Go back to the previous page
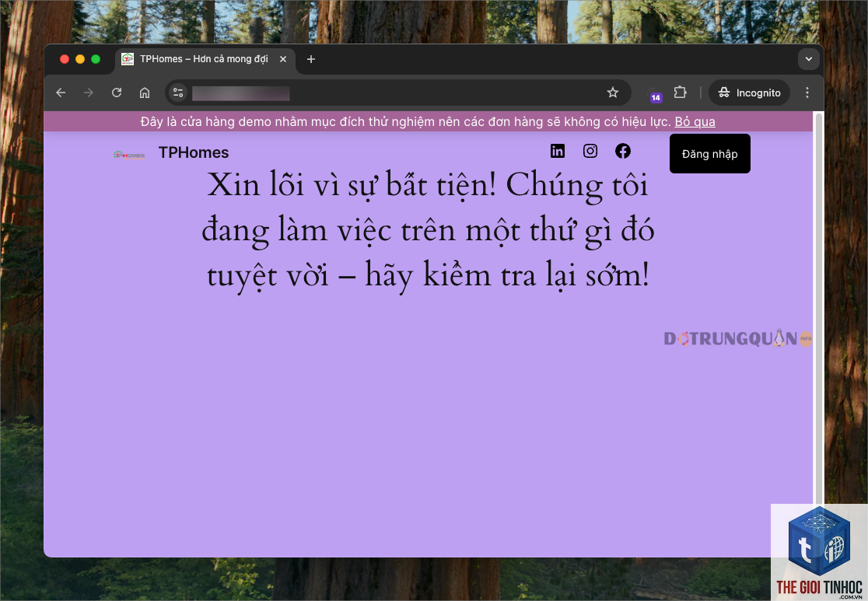868x601 pixels. coord(61,93)
